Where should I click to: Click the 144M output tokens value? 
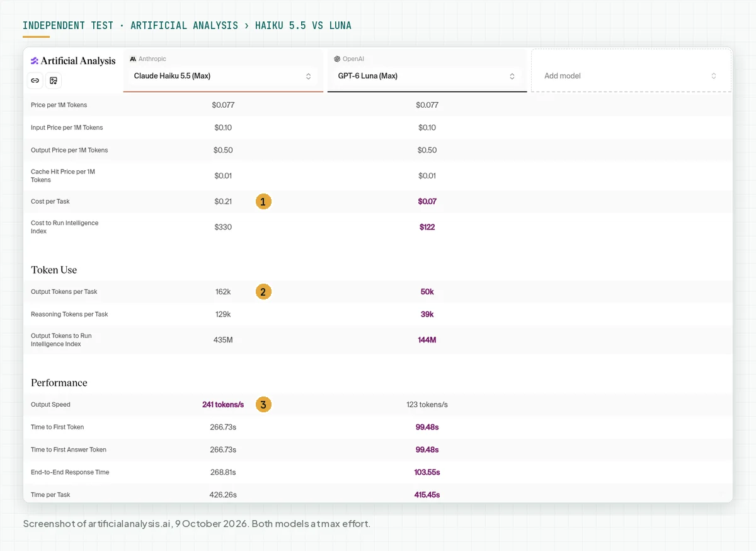(427, 340)
